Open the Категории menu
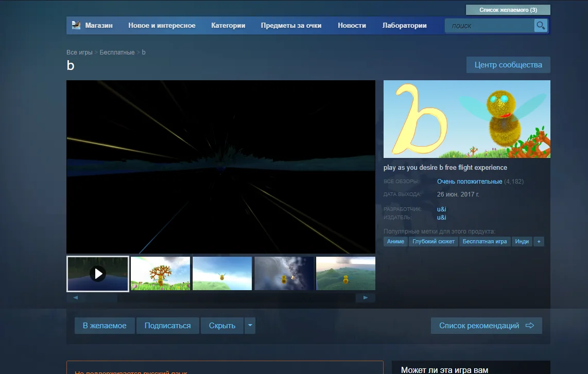 pyautogui.click(x=228, y=26)
